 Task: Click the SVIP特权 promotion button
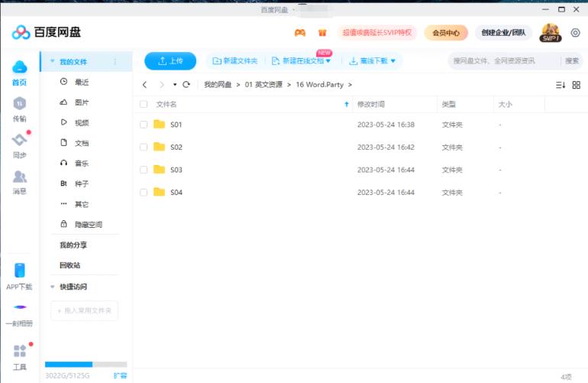[377, 33]
